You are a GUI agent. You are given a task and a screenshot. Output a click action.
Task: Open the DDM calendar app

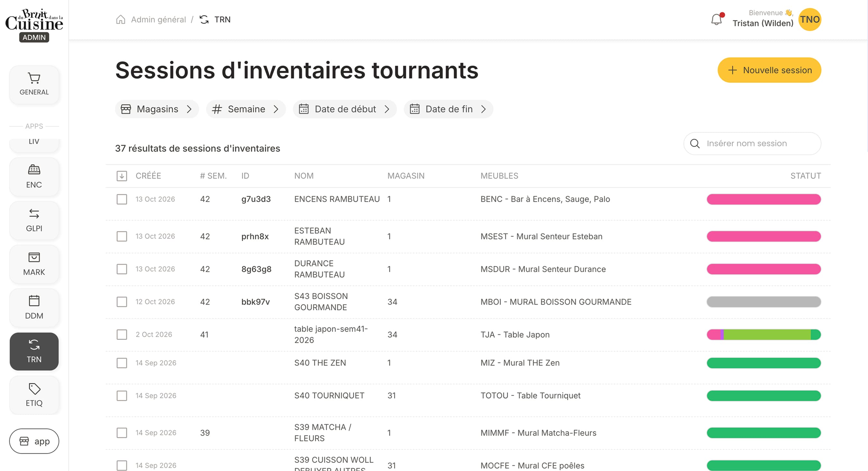34,308
